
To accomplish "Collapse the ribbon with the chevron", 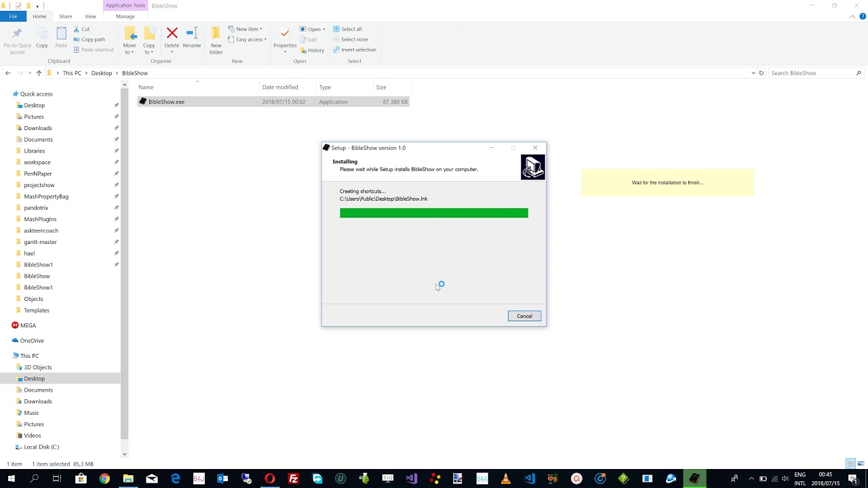I will point(853,16).
